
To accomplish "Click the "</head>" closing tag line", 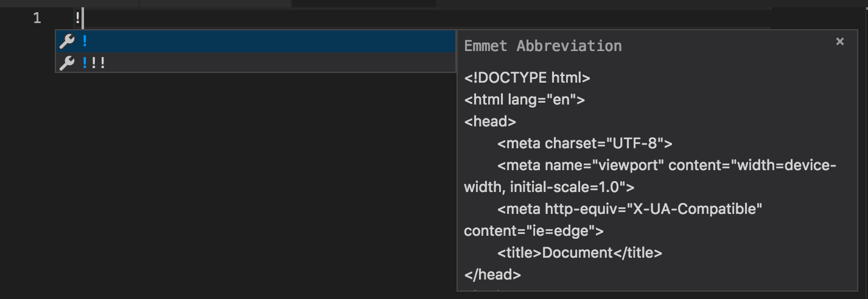I will point(492,275).
